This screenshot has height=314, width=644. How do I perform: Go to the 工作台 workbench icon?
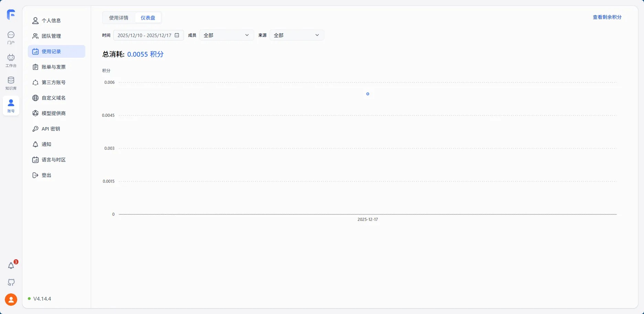[x=11, y=60]
